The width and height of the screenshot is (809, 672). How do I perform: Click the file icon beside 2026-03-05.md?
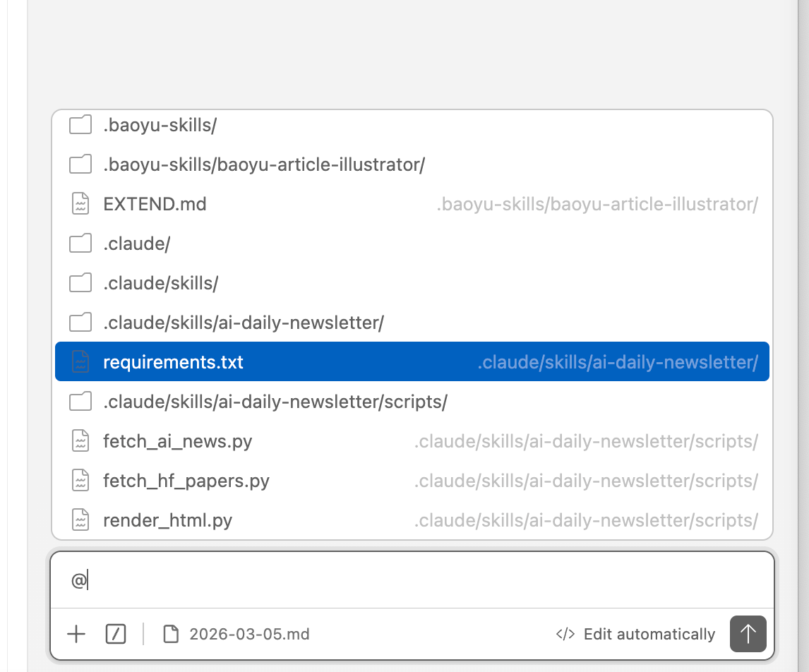click(171, 634)
